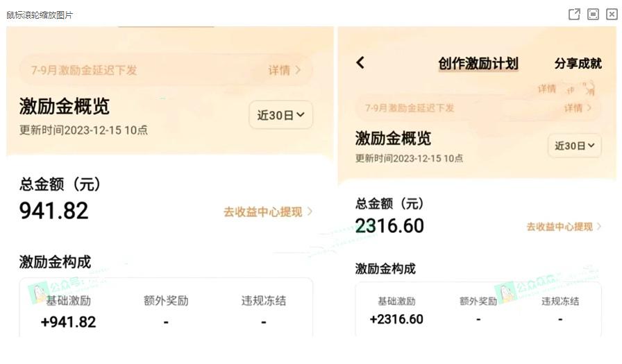Select left 违规冻结 column

pyautogui.click(x=263, y=312)
